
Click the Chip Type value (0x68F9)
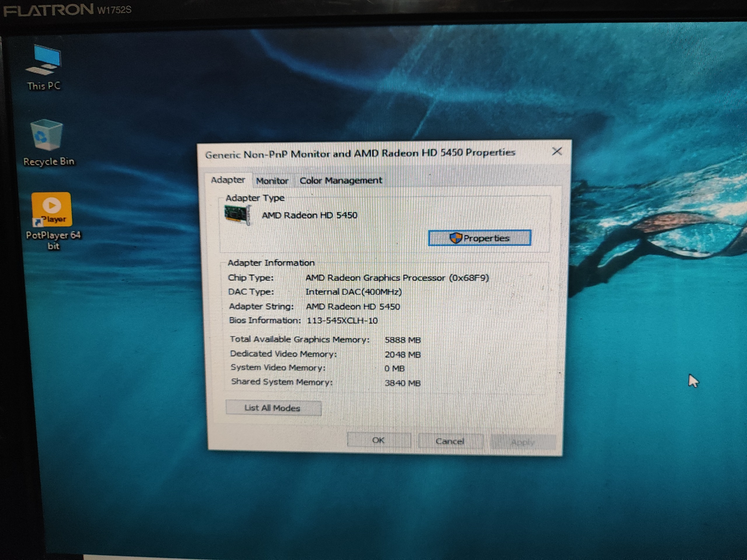pos(397,278)
